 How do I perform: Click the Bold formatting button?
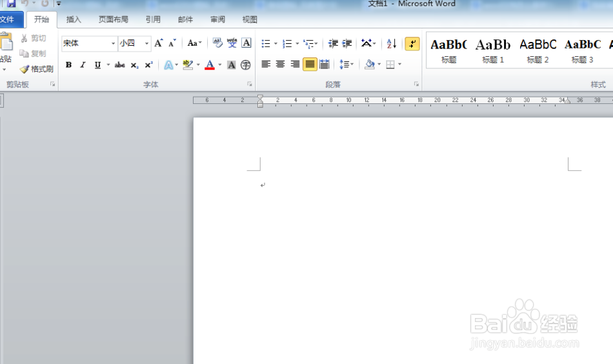[x=69, y=65]
